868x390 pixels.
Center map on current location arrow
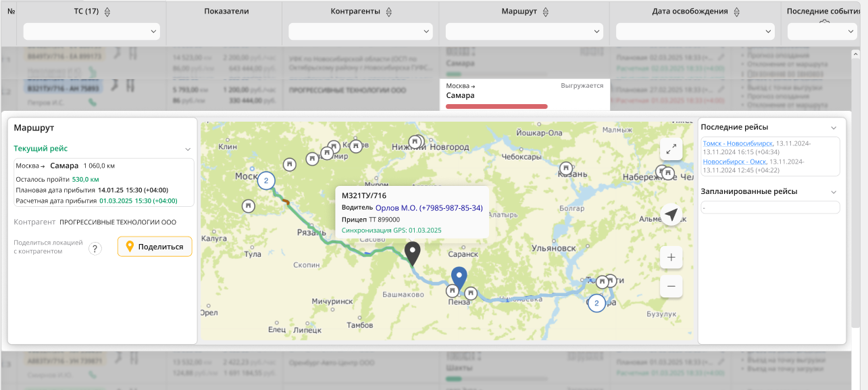point(671,215)
